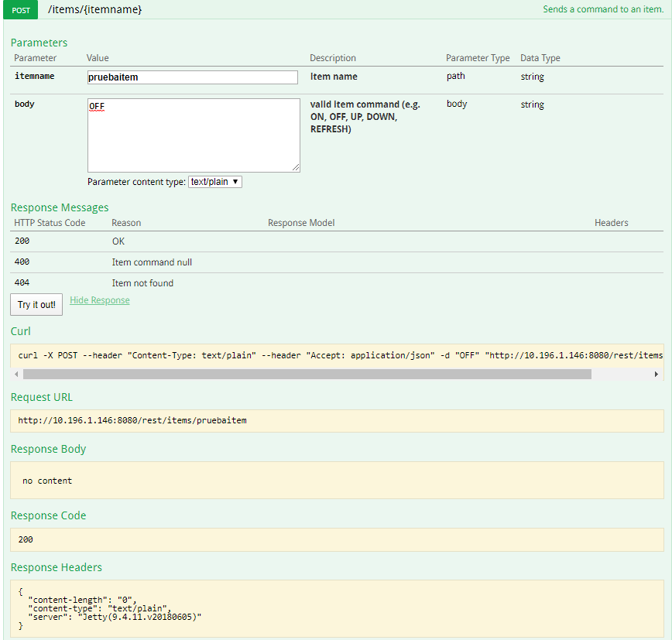Viewport: 672px width, 640px height.
Task: Click inside the body textarea containing OFF
Action: pos(193,135)
